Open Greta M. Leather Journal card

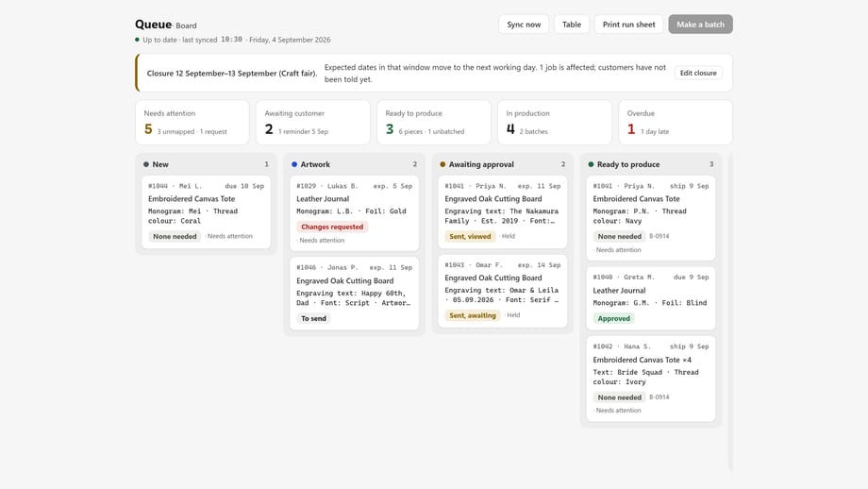coord(651,298)
